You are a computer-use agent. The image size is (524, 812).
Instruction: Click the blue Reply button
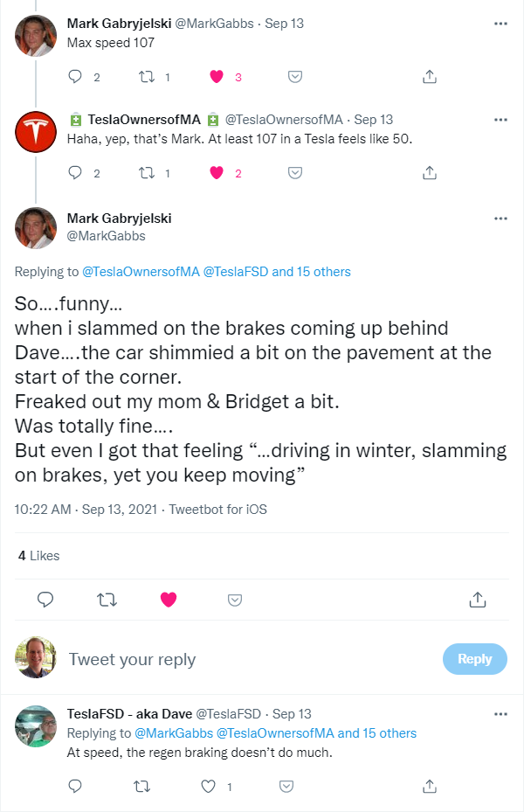(475, 659)
